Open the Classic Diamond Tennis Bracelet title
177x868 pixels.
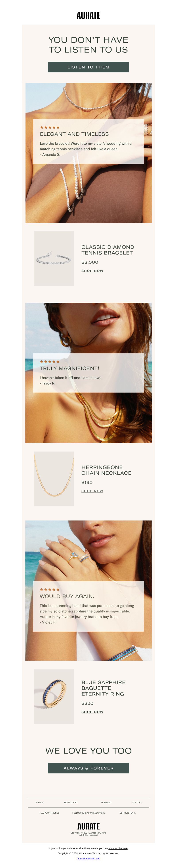[108, 250]
